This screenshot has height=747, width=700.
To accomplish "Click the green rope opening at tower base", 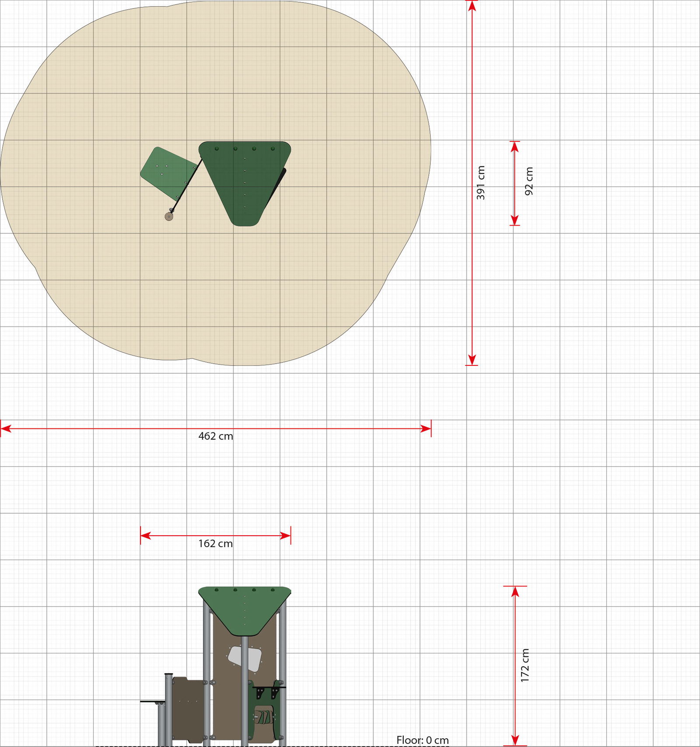I will [263, 720].
